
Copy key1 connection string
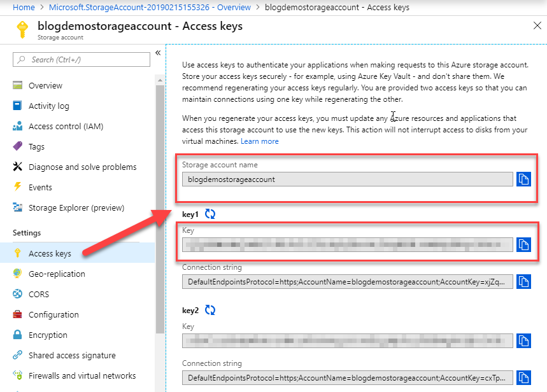coord(523,281)
